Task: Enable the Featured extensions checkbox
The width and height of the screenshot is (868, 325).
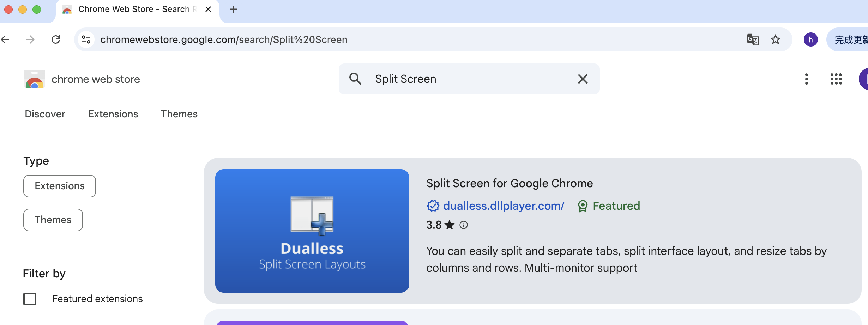Action: 30,299
